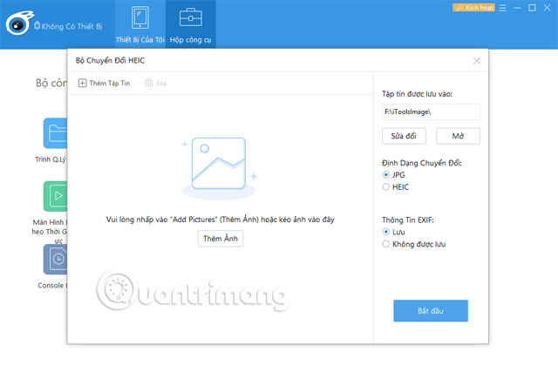
Task: Select Không được lưu EXIF option
Action: [414, 244]
